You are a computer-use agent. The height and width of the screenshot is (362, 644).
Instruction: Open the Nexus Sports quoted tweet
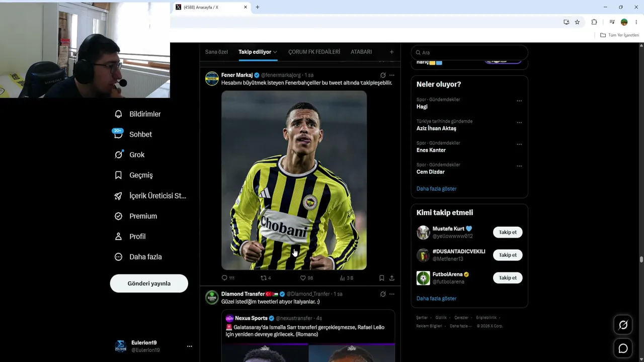(308, 336)
